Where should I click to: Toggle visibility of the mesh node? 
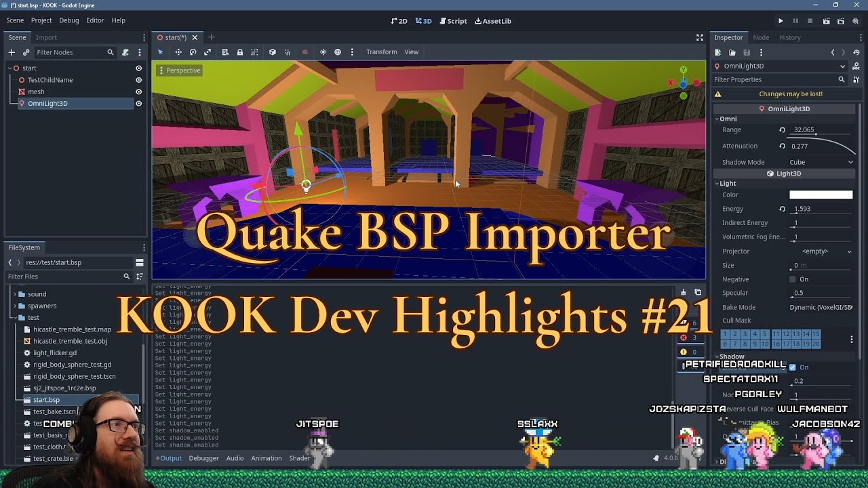click(x=138, y=91)
